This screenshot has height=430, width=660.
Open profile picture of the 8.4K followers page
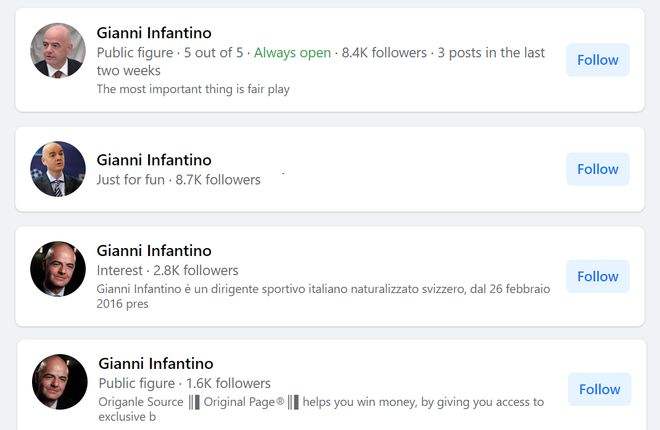click(x=58, y=50)
